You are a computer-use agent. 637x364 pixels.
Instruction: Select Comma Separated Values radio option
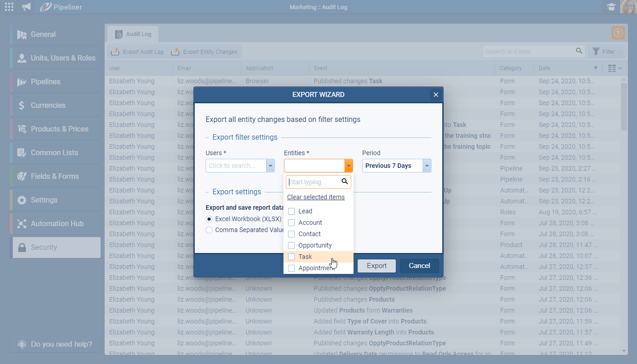209,230
